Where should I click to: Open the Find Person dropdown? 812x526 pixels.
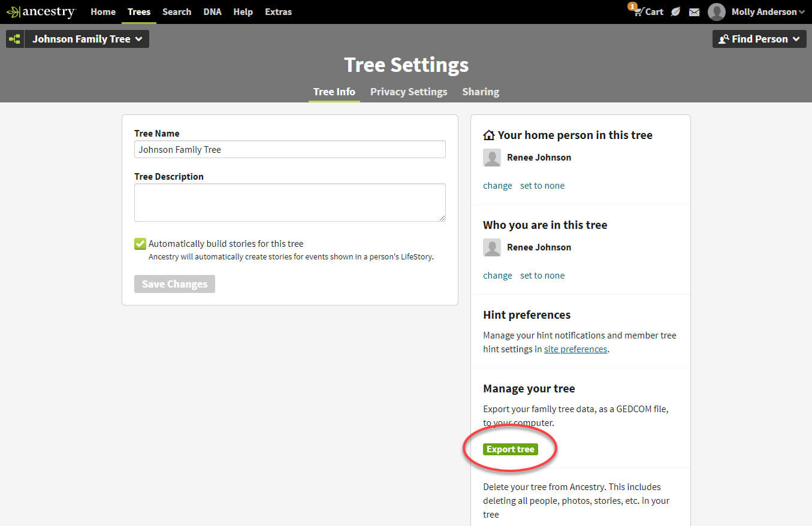click(x=759, y=39)
